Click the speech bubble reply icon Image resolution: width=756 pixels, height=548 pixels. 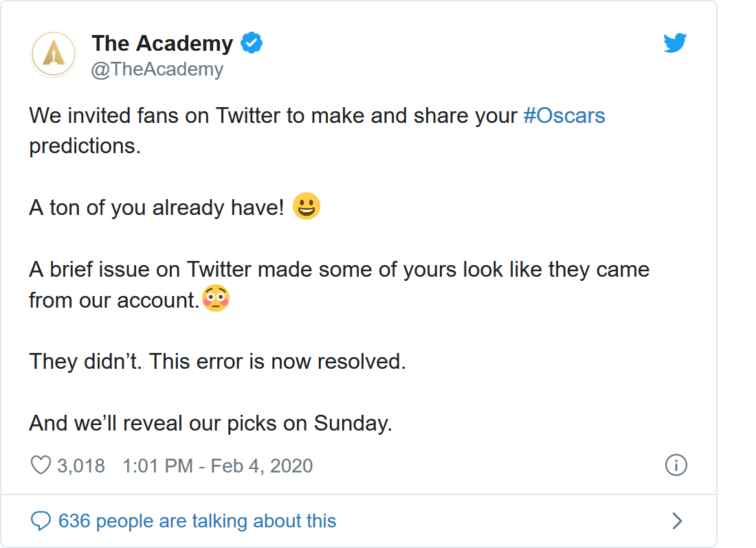(41, 521)
